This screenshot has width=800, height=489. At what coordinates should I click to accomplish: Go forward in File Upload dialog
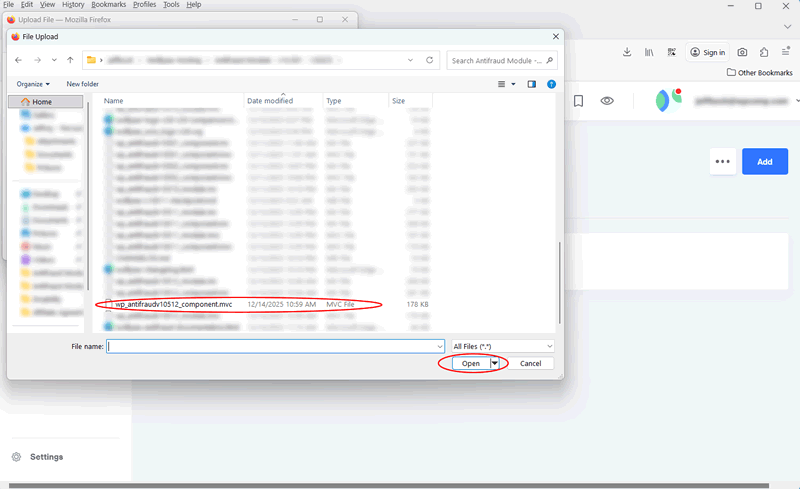37,60
